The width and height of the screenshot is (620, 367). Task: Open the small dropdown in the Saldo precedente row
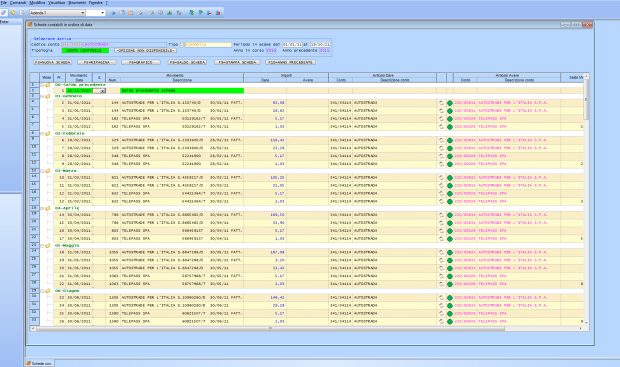pos(102,91)
